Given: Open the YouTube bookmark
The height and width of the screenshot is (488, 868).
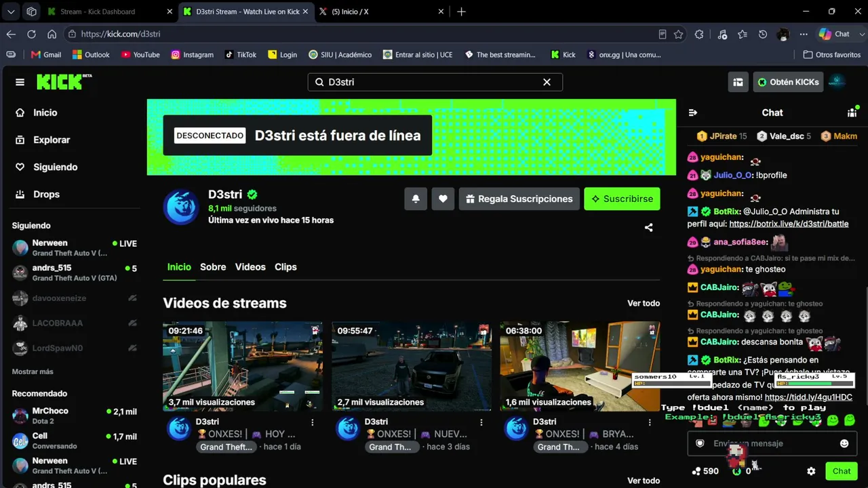Looking at the screenshot, I should (x=140, y=55).
